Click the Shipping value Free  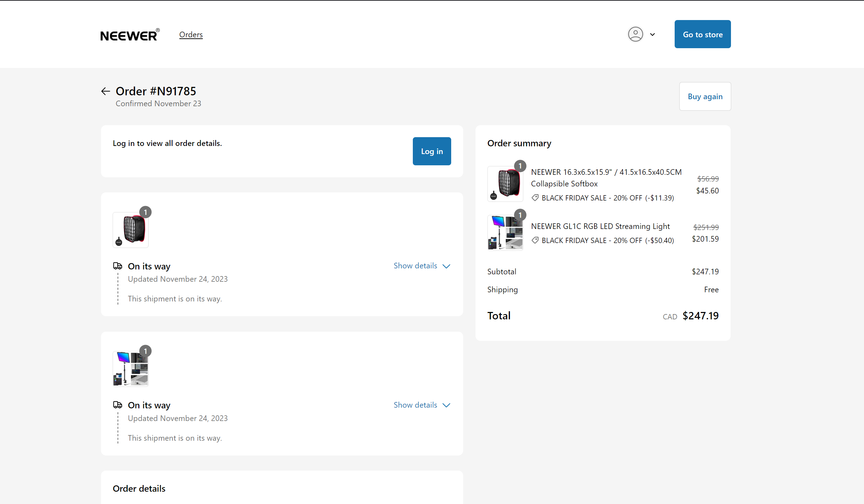click(711, 289)
